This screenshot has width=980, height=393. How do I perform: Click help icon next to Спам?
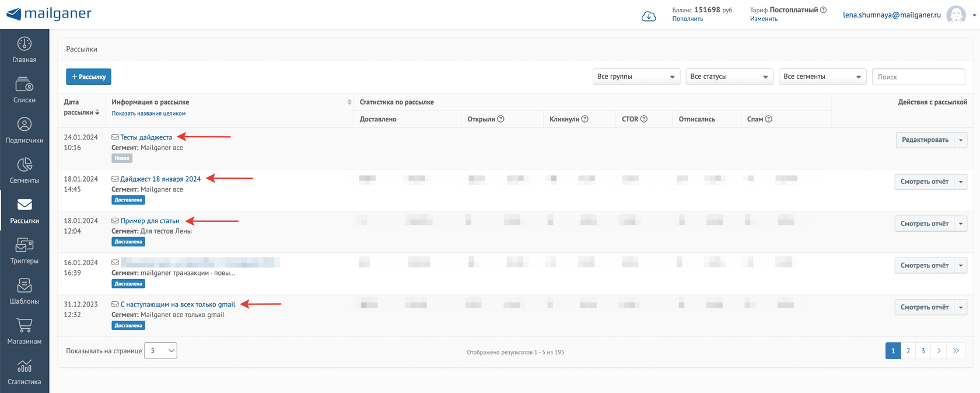coord(769,119)
